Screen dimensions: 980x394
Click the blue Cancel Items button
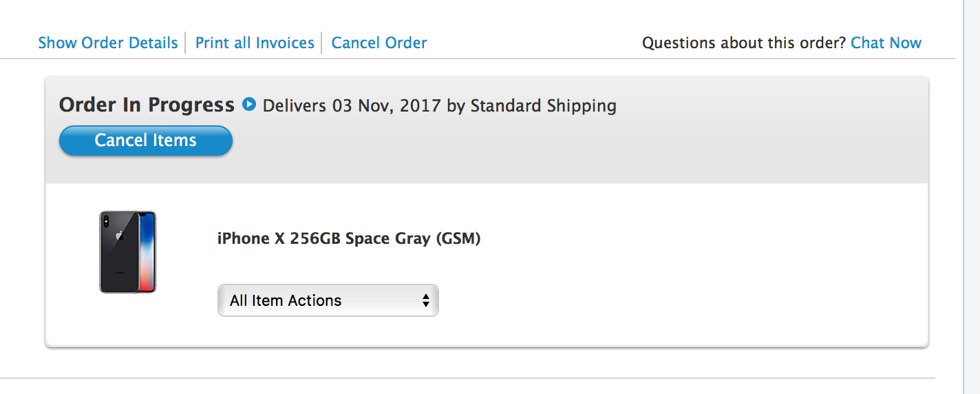point(146,141)
